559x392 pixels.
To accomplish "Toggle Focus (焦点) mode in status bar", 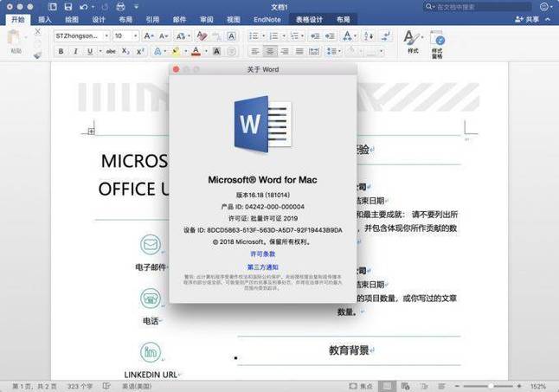I will click(361, 386).
